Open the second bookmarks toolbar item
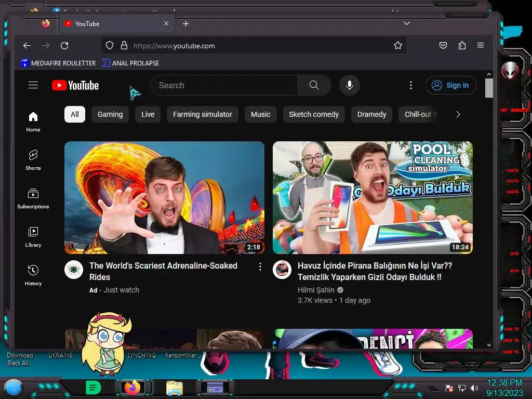The width and height of the screenshot is (532, 399). pos(130,63)
